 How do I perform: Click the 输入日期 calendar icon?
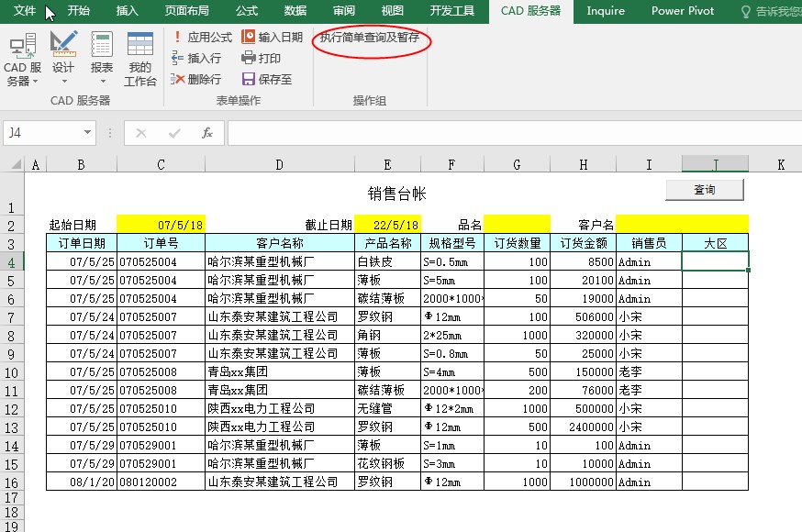(x=249, y=38)
